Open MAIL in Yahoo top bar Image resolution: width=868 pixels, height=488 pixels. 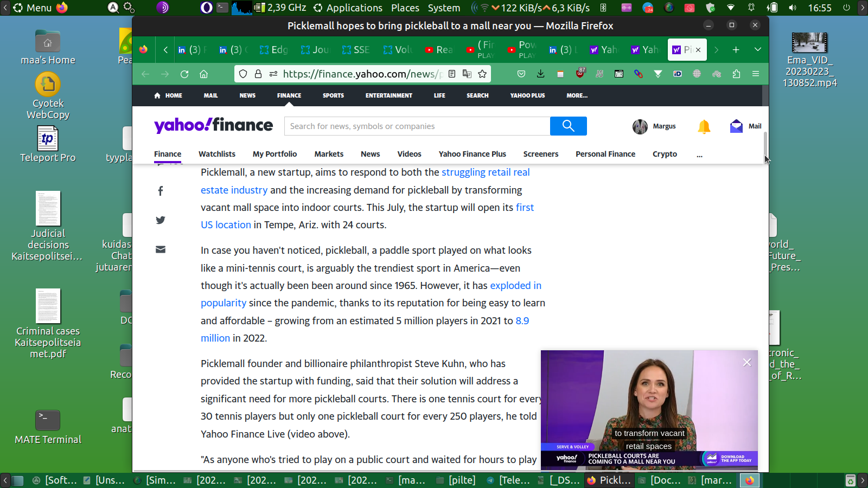211,95
